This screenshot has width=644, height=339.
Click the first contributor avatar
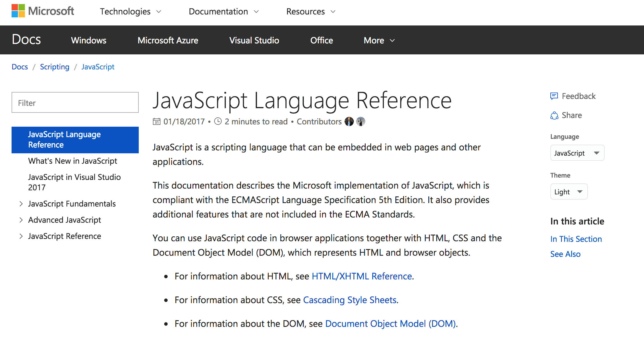coord(349,121)
